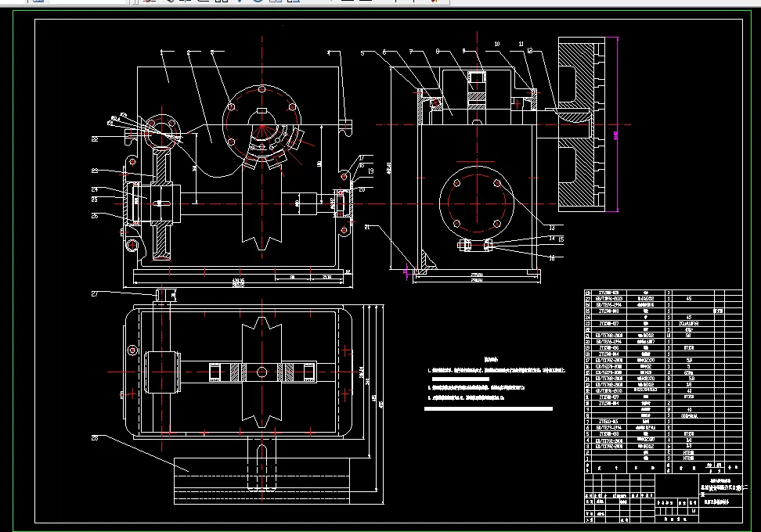Click callout number 28 below the top view
The width and height of the screenshot is (761, 532).
tap(95, 438)
